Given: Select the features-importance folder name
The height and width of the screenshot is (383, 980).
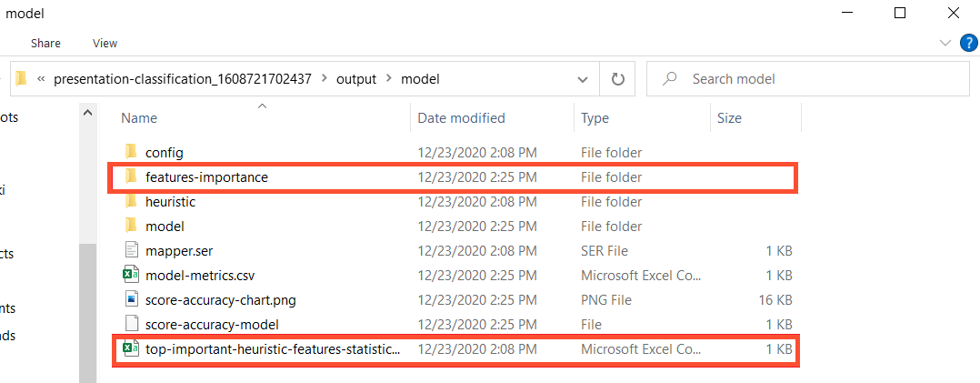Looking at the screenshot, I should [207, 177].
